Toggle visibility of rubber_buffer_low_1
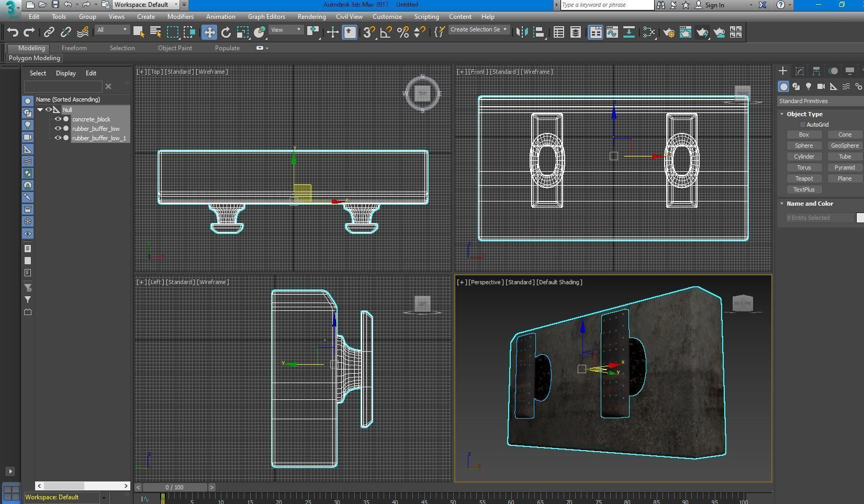The height and width of the screenshot is (504, 864). click(x=58, y=138)
